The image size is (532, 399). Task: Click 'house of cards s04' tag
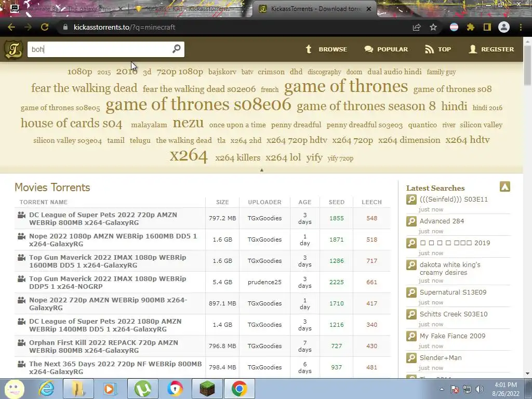tap(72, 123)
